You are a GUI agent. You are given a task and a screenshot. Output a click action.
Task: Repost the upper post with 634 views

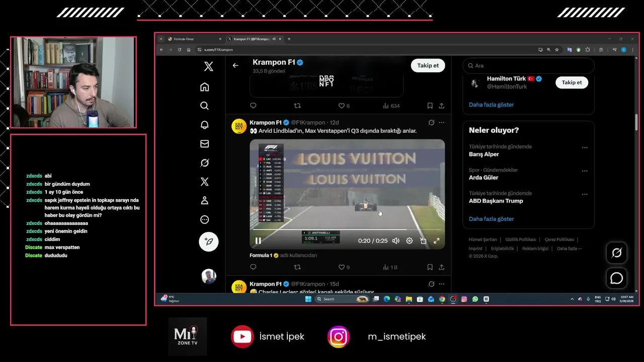click(297, 106)
